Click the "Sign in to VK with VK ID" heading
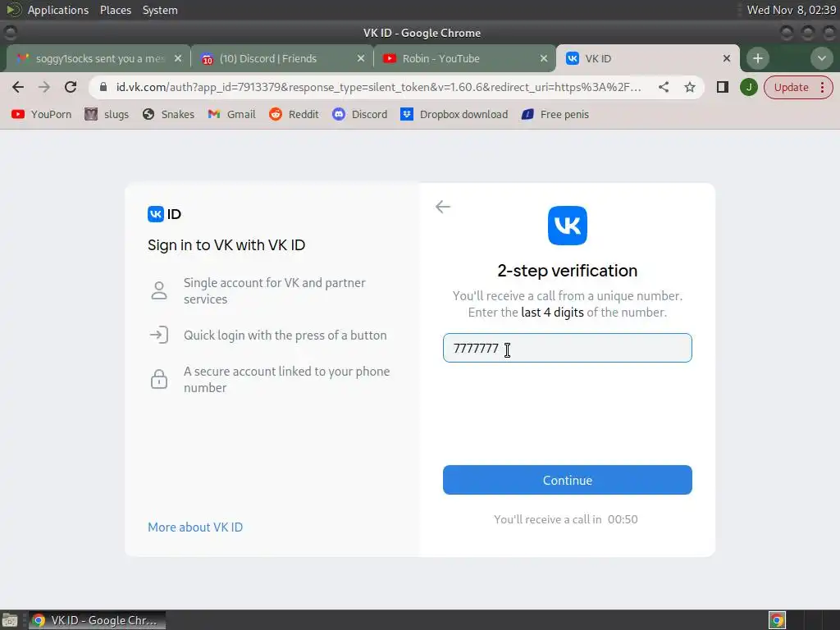This screenshot has height=630, width=840. pyautogui.click(x=226, y=244)
